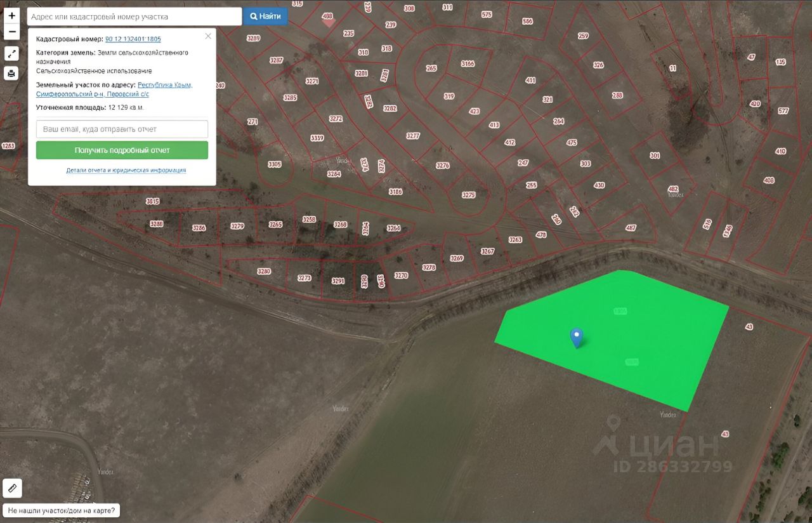Image resolution: width=812 pixels, height=523 pixels.
Task: Open the ruler measurement tool
Action: pos(12,488)
